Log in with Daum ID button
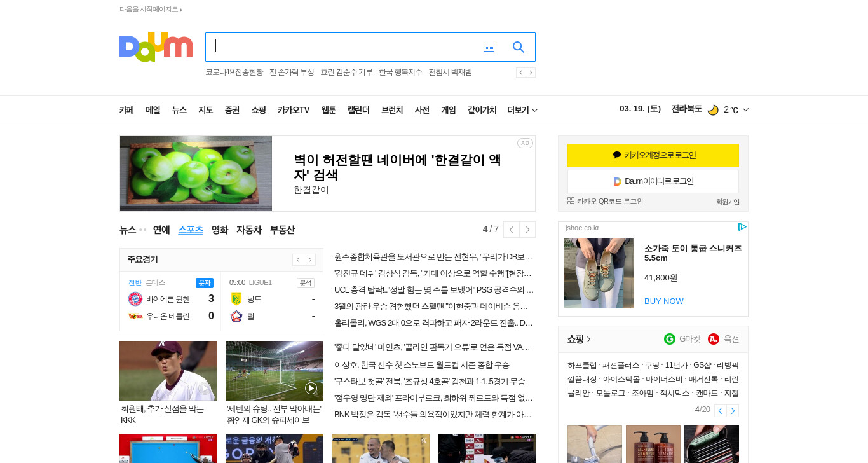The image size is (868, 463). 653,181
